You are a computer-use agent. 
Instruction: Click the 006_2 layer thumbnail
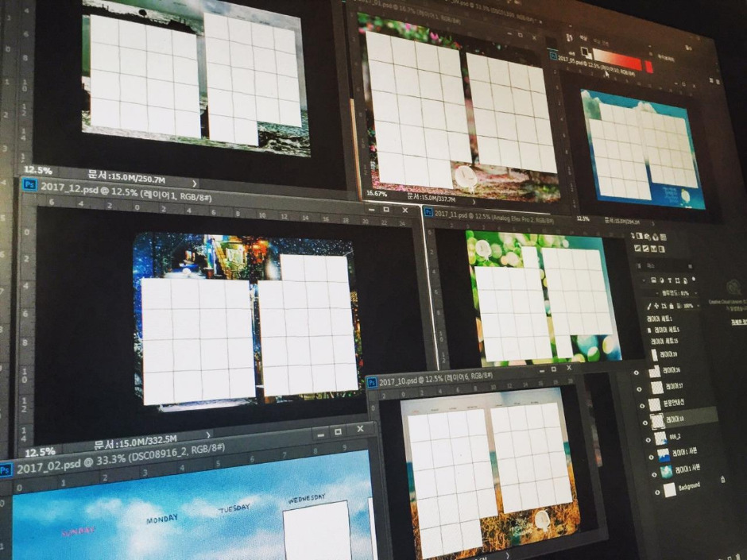pos(660,438)
